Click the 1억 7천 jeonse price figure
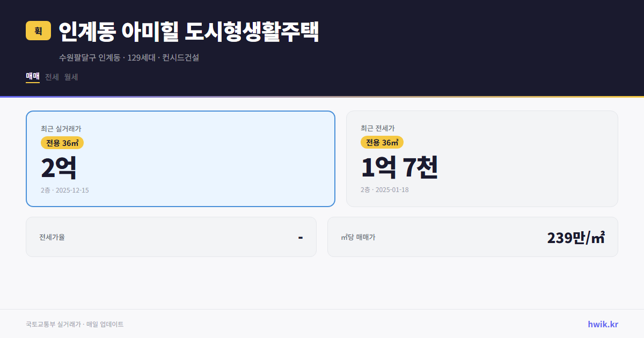The image size is (644, 338). pyautogui.click(x=400, y=167)
